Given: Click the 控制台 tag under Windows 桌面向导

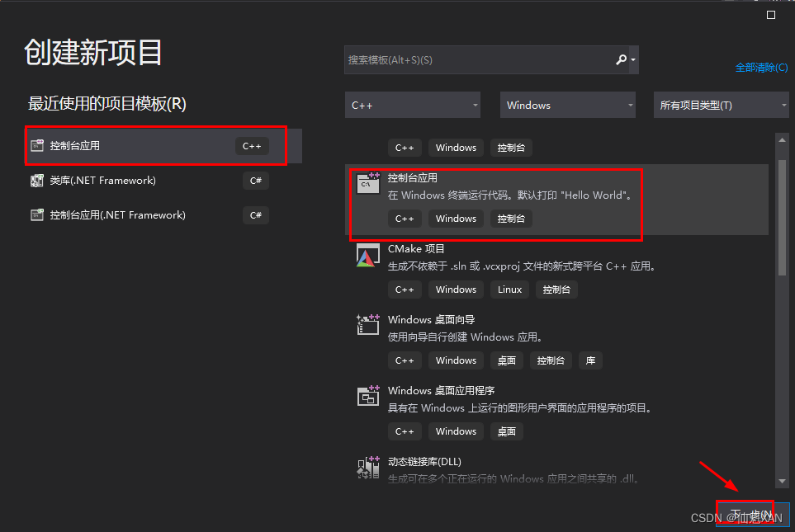Looking at the screenshot, I should (551, 360).
